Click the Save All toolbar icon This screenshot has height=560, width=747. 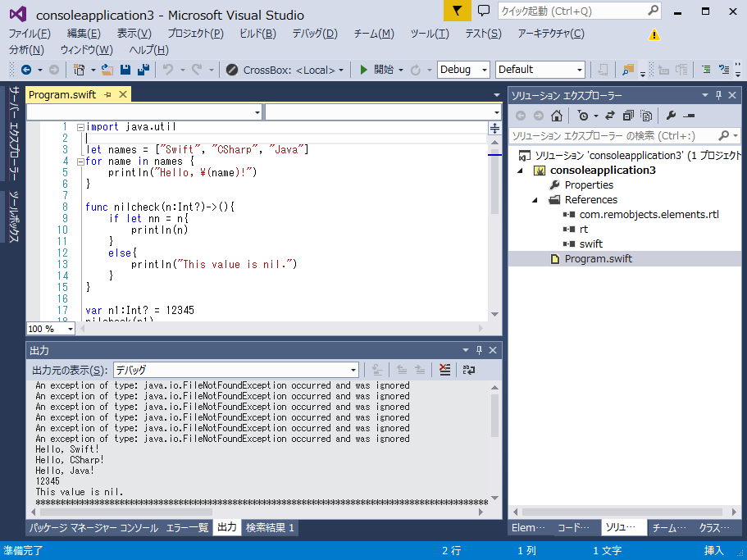pos(143,70)
